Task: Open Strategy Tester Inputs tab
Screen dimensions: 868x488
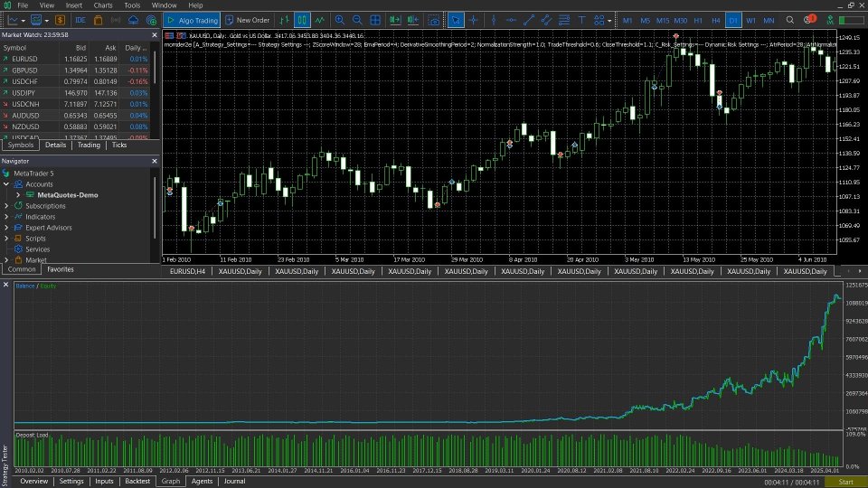Action: point(104,482)
